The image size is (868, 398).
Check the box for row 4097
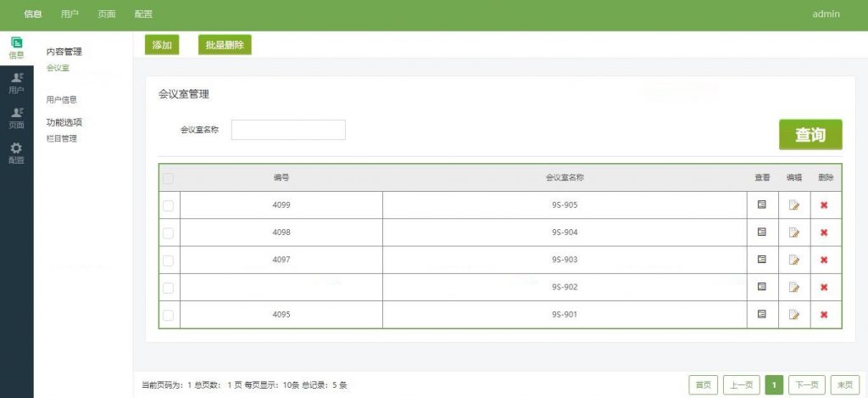pyautogui.click(x=169, y=261)
